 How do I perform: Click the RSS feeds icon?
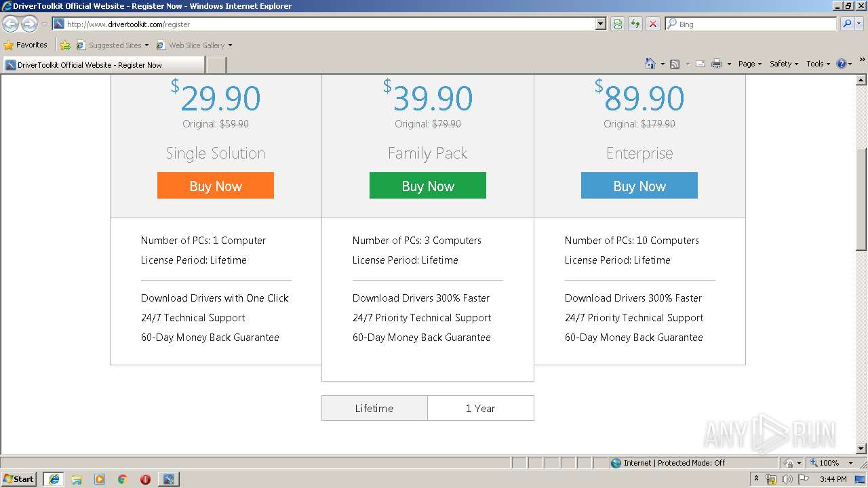[x=675, y=64]
